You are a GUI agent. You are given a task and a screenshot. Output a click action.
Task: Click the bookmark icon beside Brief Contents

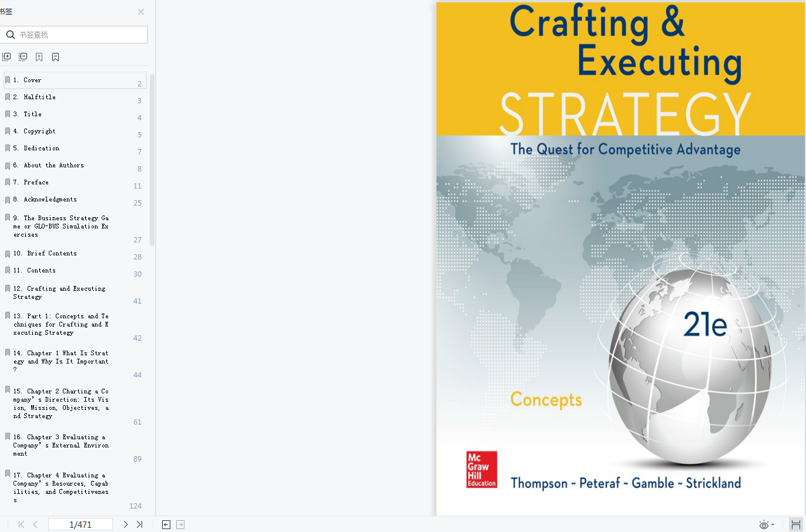[x=8, y=254]
